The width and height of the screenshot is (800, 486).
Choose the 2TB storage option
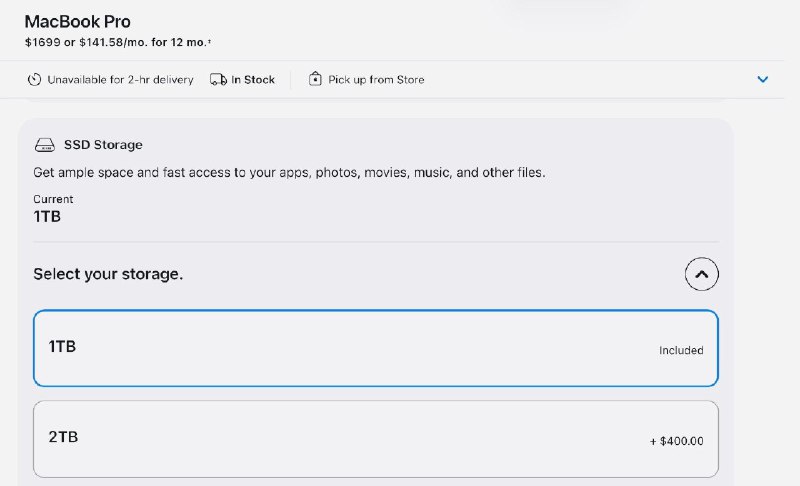point(375,439)
